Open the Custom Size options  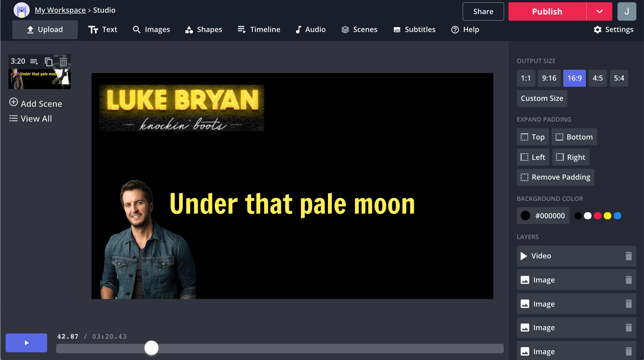[x=542, y=98]
